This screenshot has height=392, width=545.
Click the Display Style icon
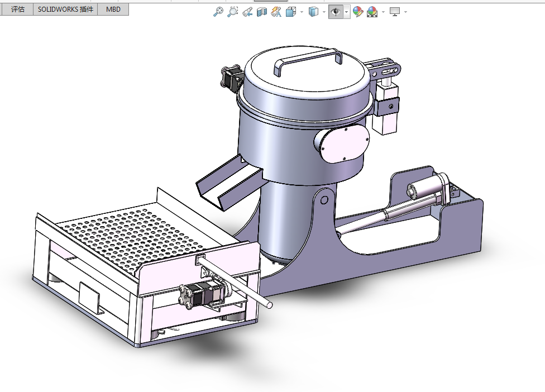[313, 12]
